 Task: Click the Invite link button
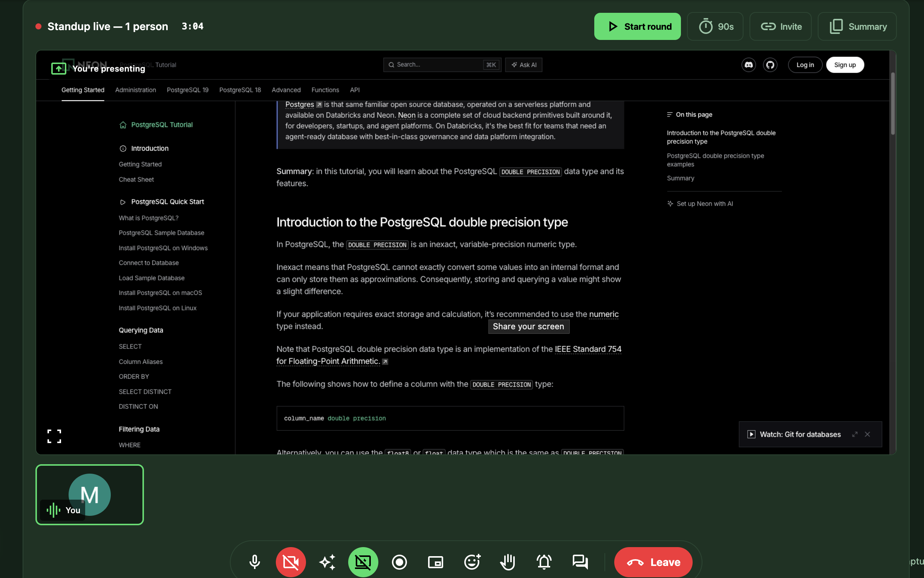coord(780,26)
